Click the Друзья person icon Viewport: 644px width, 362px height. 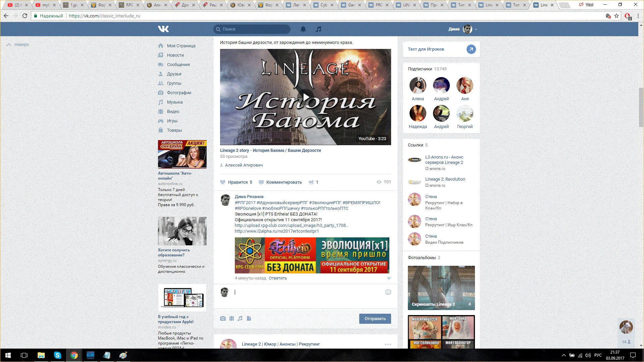[x=161, y=74]
